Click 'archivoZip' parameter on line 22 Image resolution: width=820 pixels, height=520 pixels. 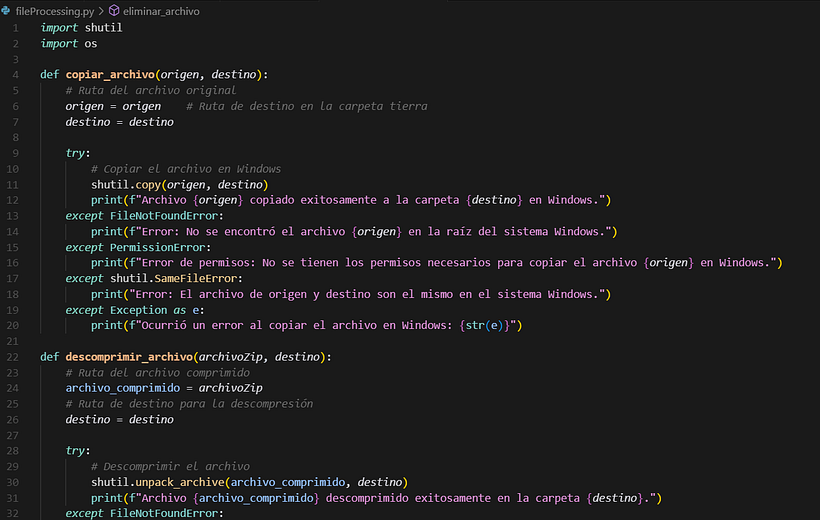click(x=231, y=357)
